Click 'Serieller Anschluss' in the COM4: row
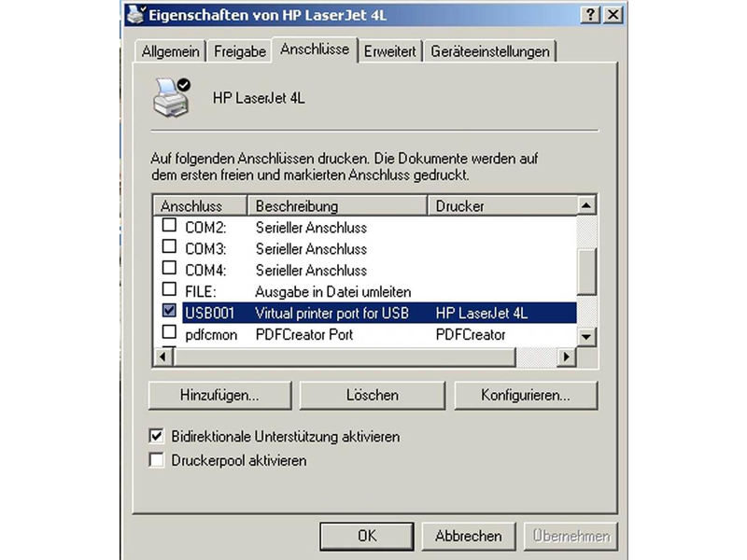This screenshot has width=747, height=560. click(311, 271)
